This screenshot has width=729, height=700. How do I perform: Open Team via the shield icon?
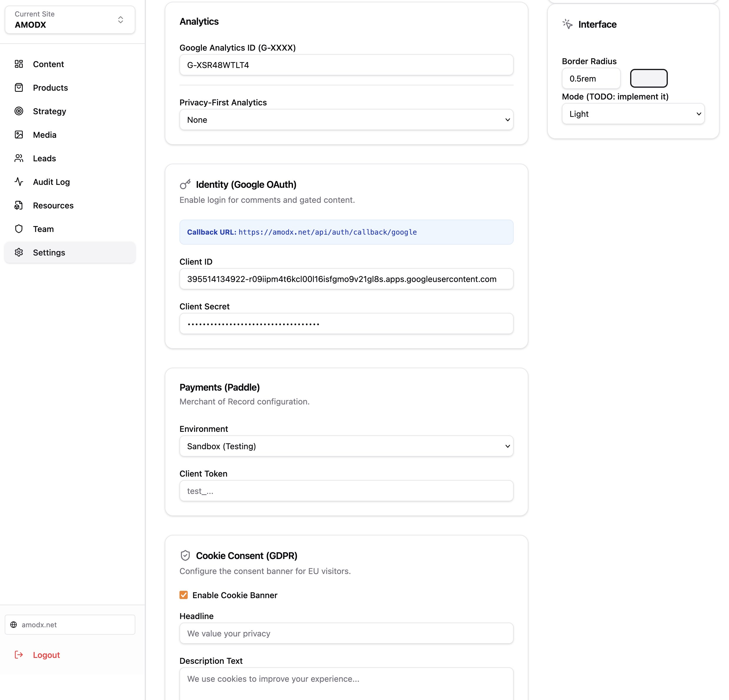(x=19, y=229)
